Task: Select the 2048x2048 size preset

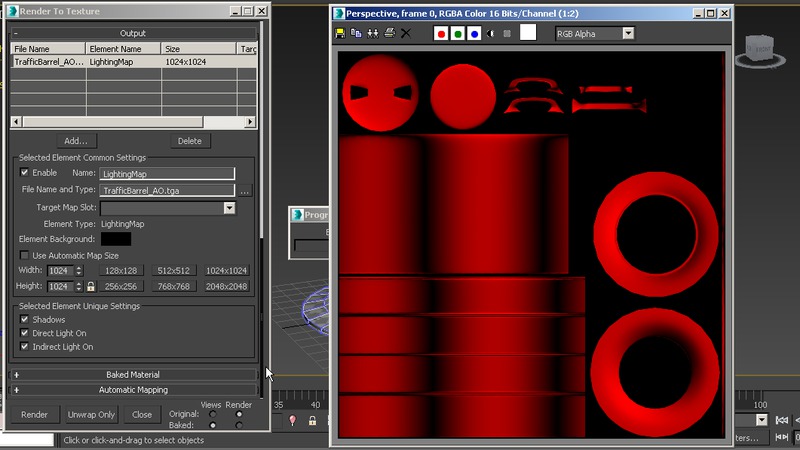Action: click(x=226, y=286)
